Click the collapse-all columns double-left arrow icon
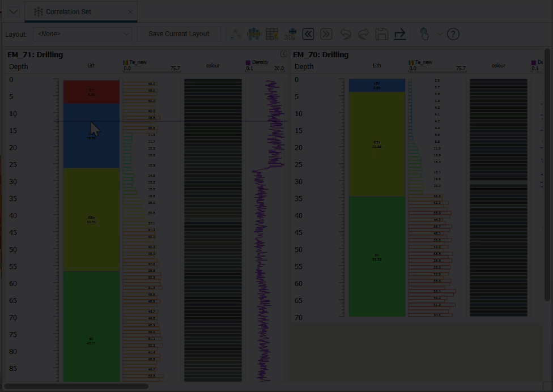The height and width of the screenshot is (392, 553). 308,34
